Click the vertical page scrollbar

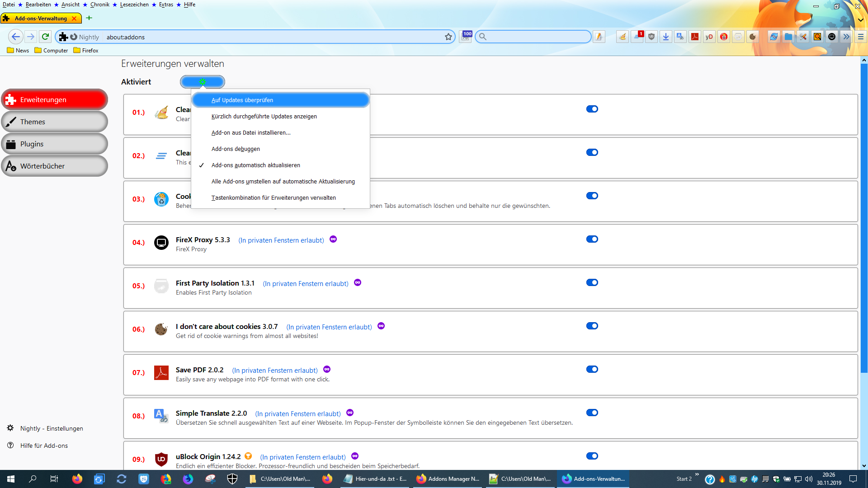[864, 217]
